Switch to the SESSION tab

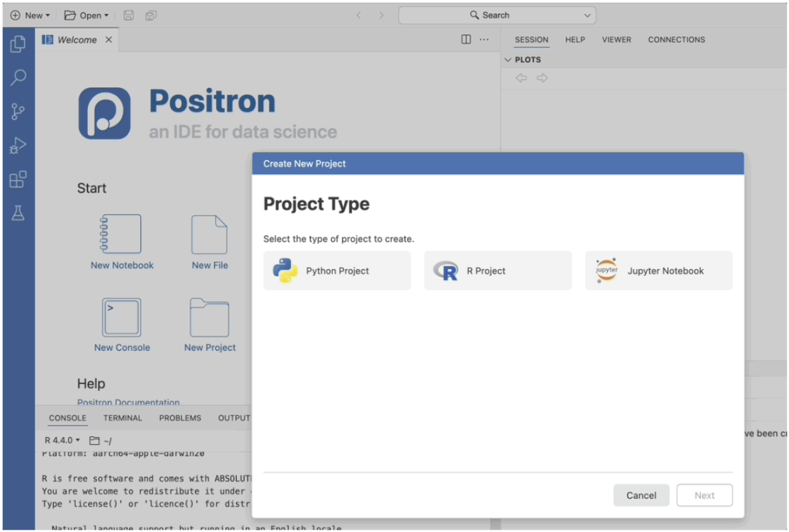[x=531, y=39]
